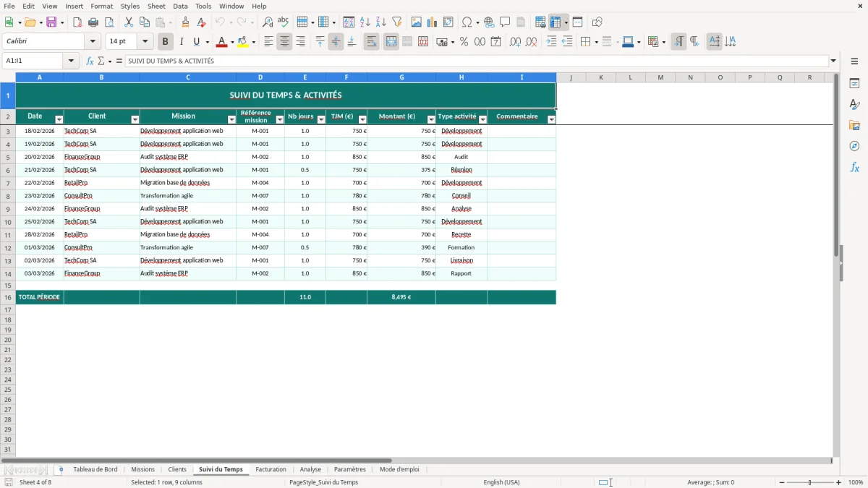
Task: Open the Function Wizard next to Name Box
Action: click(x=90, y=61)
